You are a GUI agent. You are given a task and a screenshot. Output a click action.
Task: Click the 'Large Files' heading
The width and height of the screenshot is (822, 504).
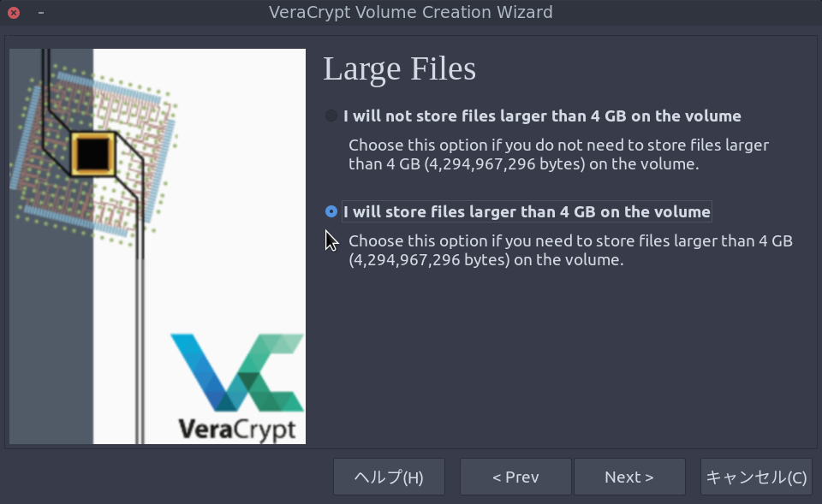click(x=399, y=68)
